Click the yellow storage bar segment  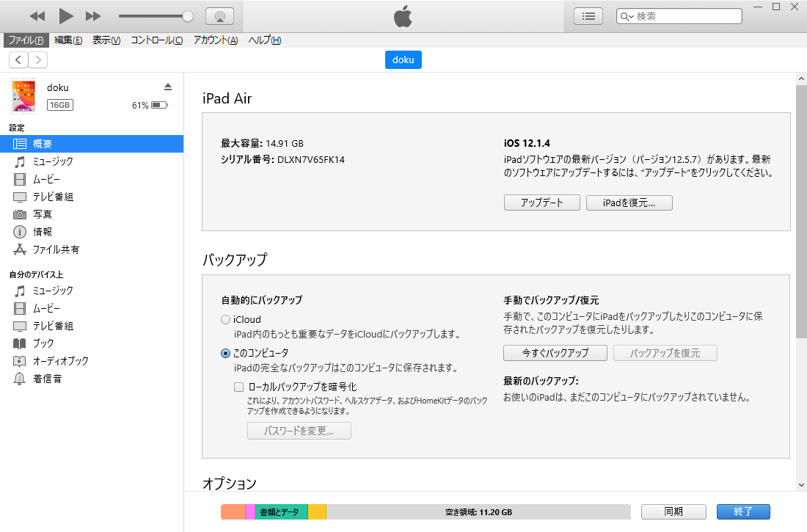(317, 512)
